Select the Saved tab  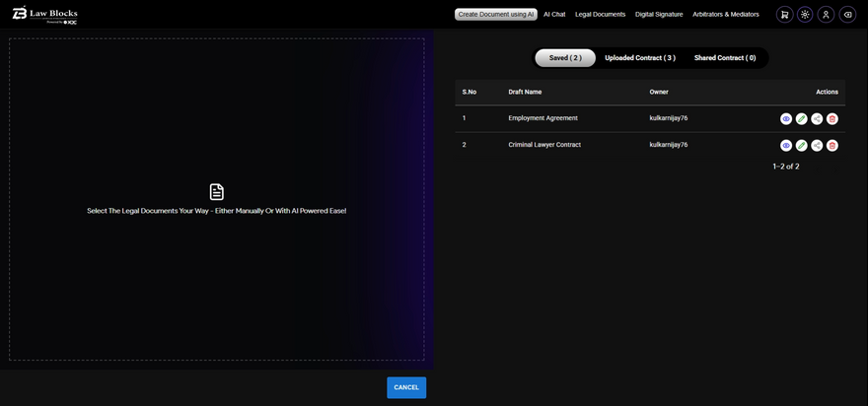565,58
